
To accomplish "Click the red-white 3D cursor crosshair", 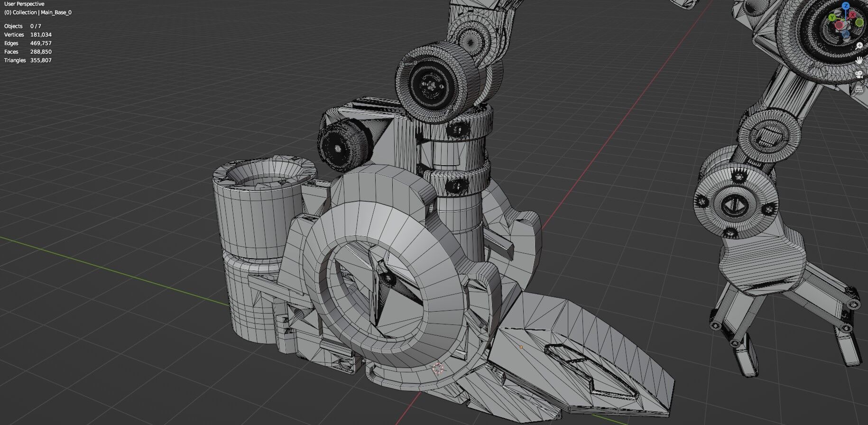I will tap(438, 368).
